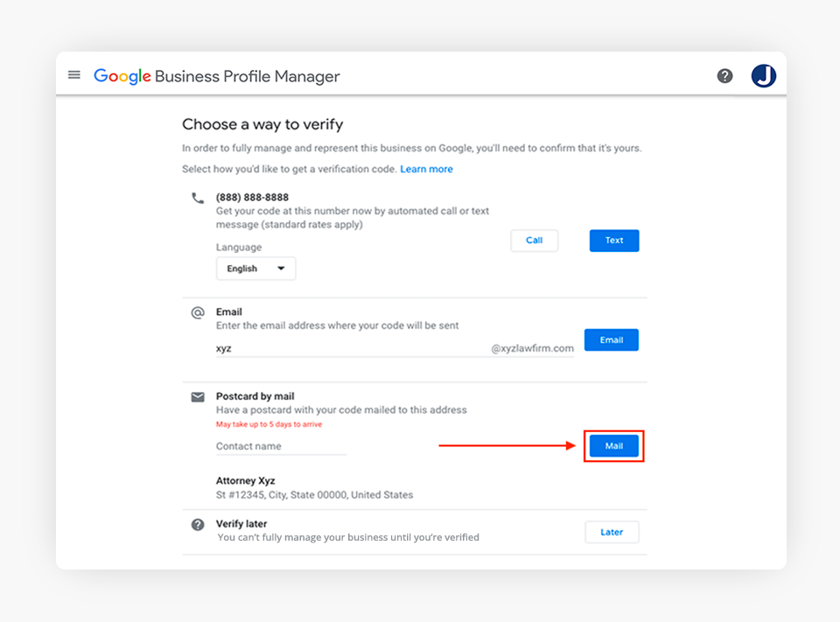Click into the Contact name field
840x622 pixels.
(x=280, y=446)
